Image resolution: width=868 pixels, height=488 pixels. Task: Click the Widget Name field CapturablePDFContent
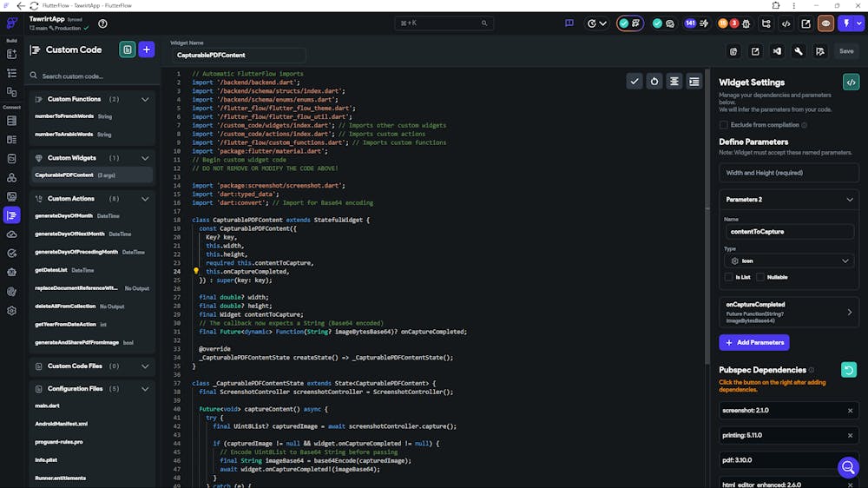click(238, 56)
